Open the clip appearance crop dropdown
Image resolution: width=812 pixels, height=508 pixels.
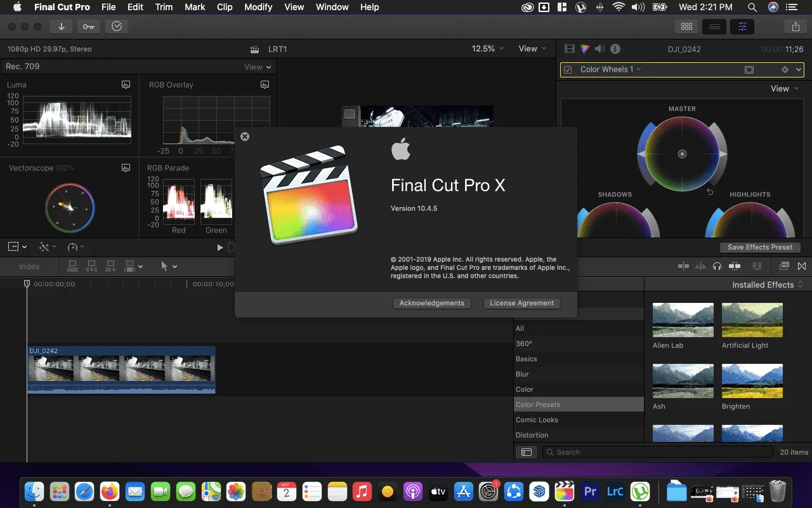17,246
